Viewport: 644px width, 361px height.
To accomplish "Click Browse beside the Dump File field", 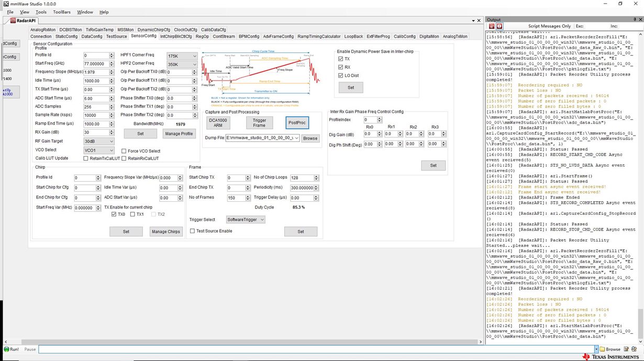I will point(310,138).
